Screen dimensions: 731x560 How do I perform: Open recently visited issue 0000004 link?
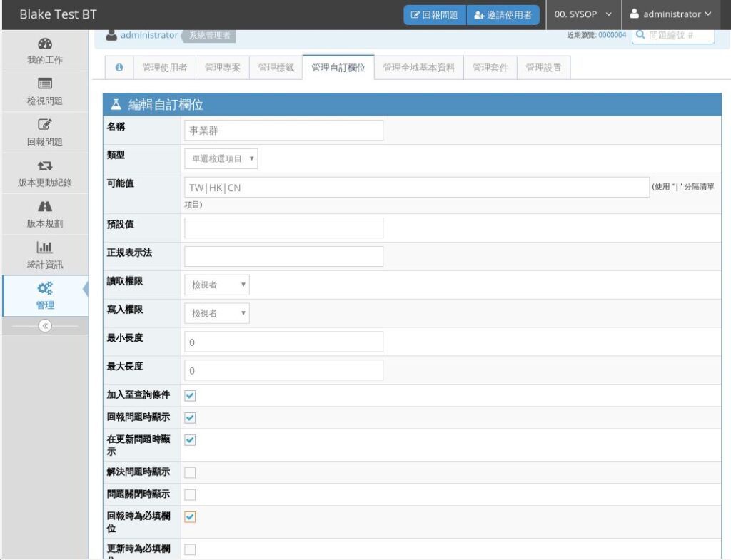pyautogui.click(x=612, y=35)
